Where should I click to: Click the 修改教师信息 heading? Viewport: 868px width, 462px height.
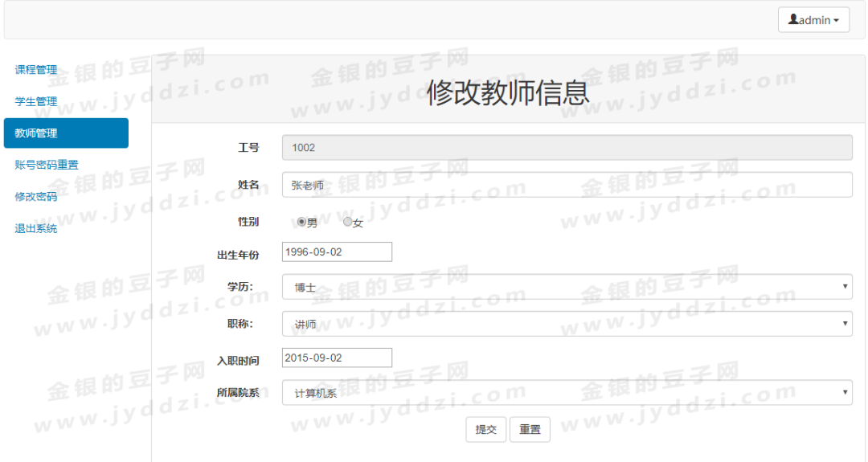pos(508,92)
